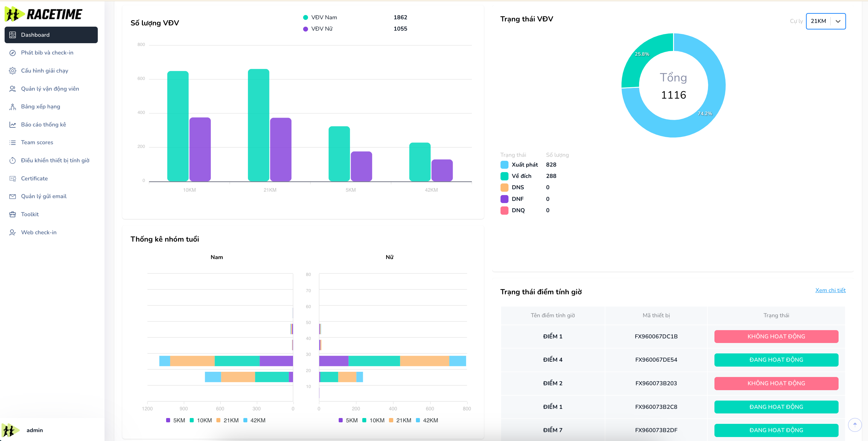Go to Quản lý vận động viên page
The height and width of the screenshot is (441, 868).
click(50, 89)
